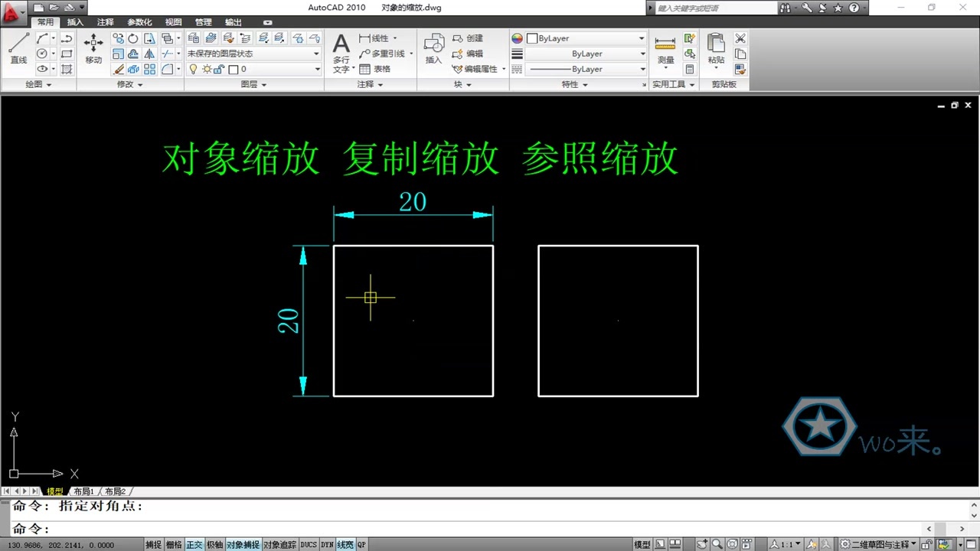Switch to layout tab 布局1
This screenshot has height=551, width=980.
pyautogui.click(x=83, y=491)
